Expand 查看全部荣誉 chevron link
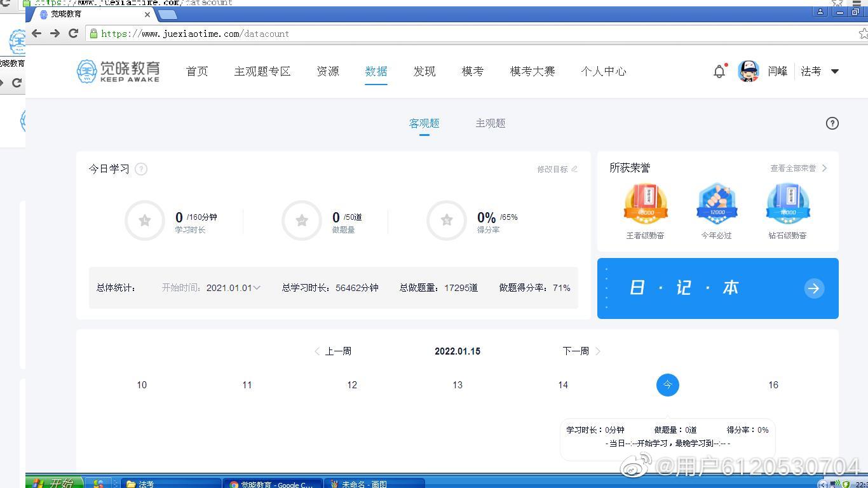The height and width of the screenshot is (488, 868). [799, 168]
